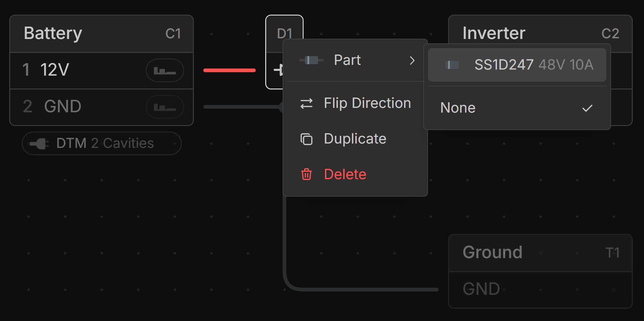Click the terminal icon on 12V pin
The width and height of the screenshot is (644, 321).
click(165, 71)
